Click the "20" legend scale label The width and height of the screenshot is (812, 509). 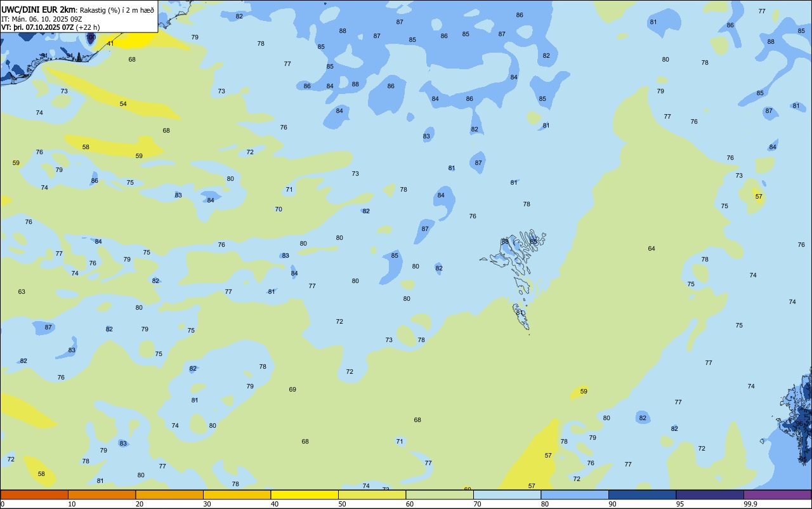(x=140, y=504)
